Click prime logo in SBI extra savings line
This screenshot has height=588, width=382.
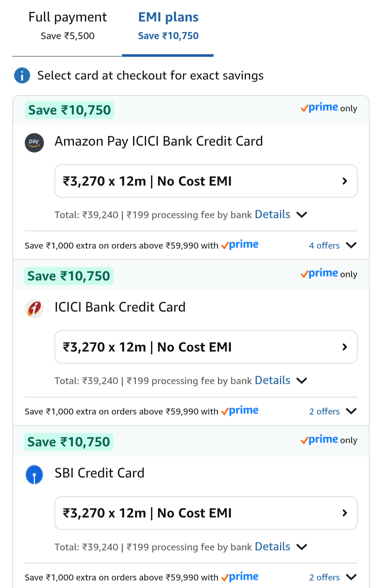[x=240, y=577]
